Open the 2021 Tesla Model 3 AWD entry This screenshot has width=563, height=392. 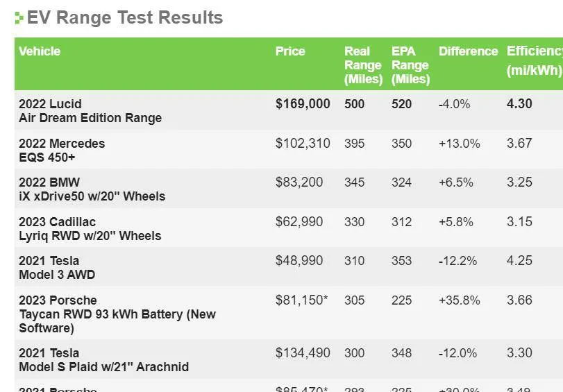pyautogui.click(x=57, y=268)
